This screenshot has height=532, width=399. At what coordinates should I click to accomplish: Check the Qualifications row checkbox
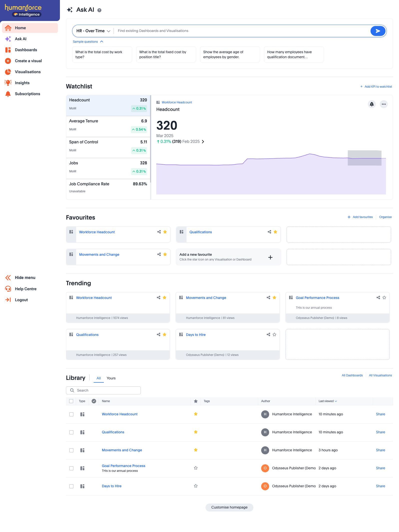click(x=71, y=432)
